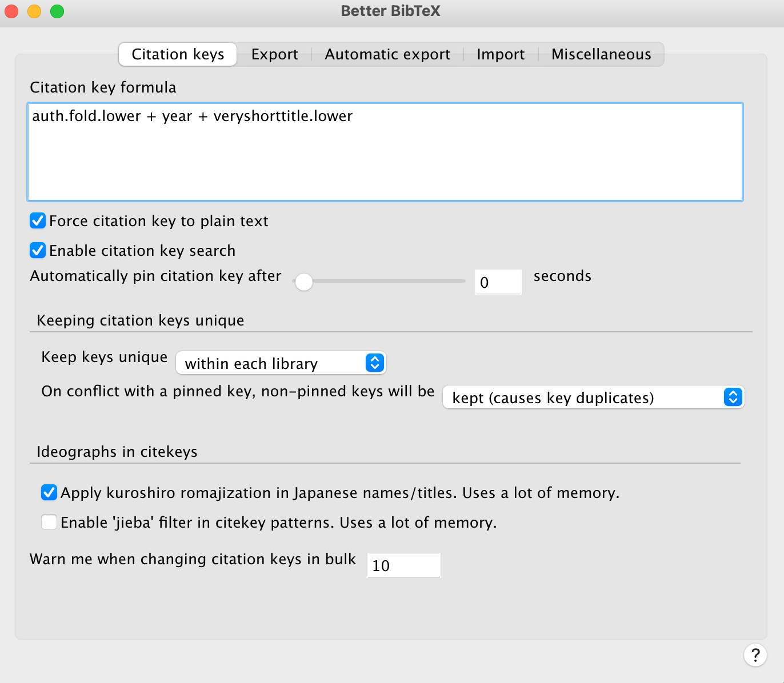Disable citation key search checkbox
Viewport: 784px width, 683px height.
[38, 250]
